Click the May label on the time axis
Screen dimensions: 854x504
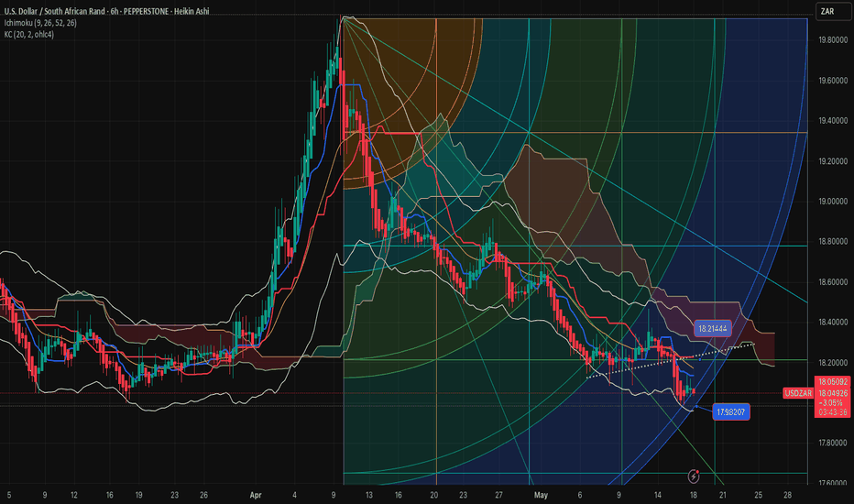tap(541, 495)
